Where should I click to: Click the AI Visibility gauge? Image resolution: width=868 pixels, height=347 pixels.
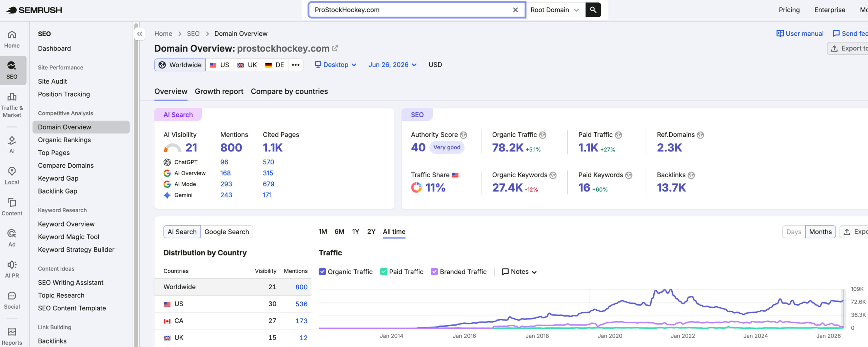tap(172, 148)
